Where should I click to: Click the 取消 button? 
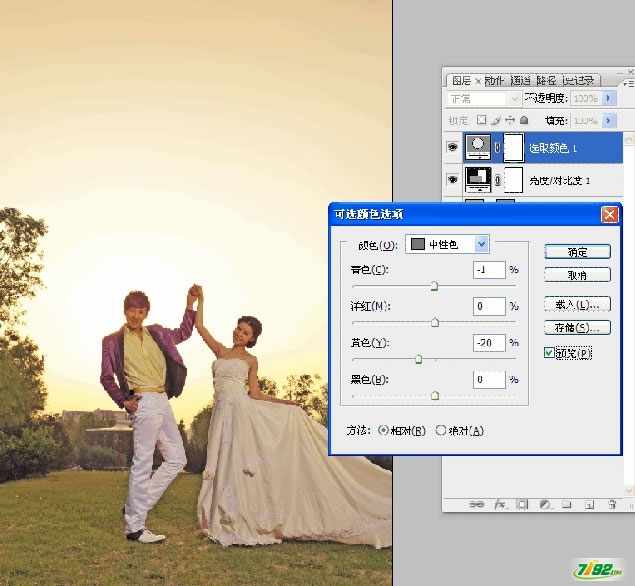577,275
